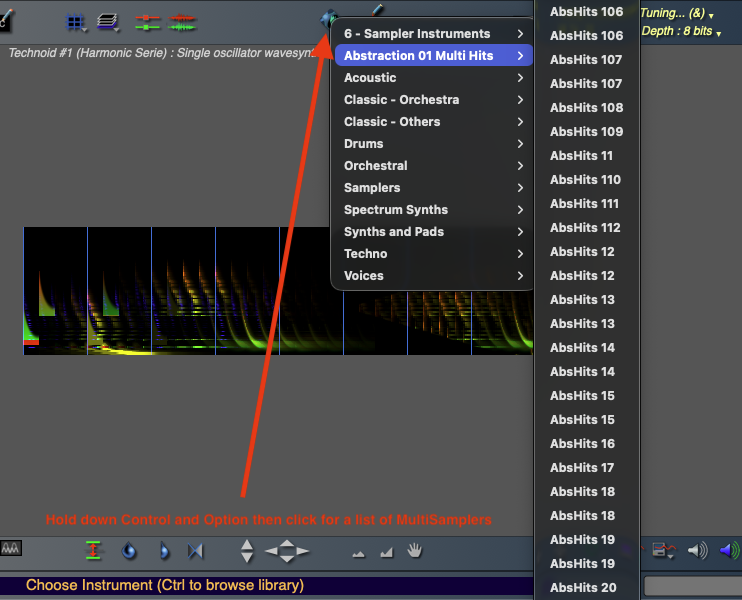Choose AbsHits 112 from the submenu
This screenshot has height=600, width=742.
[586, 228]
